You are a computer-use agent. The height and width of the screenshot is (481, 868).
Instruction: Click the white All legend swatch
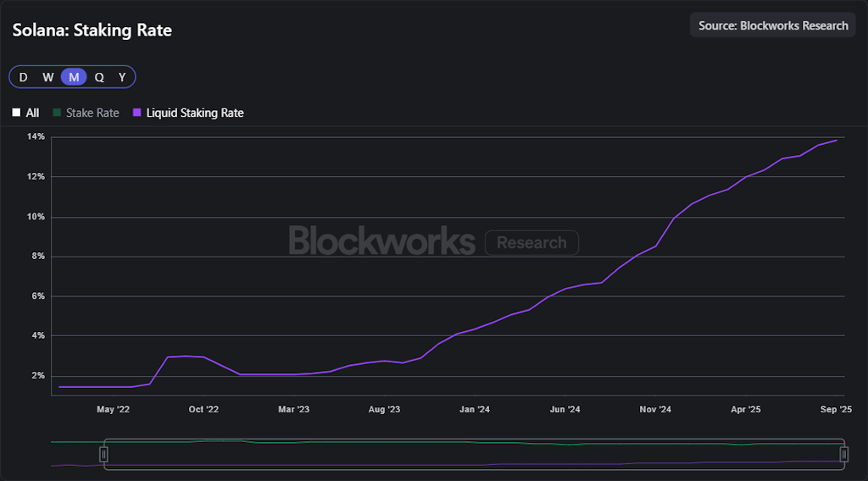point(16,113)
